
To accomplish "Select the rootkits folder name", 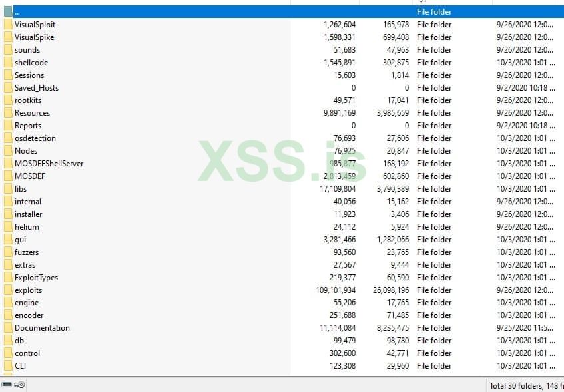I will 28,100.
